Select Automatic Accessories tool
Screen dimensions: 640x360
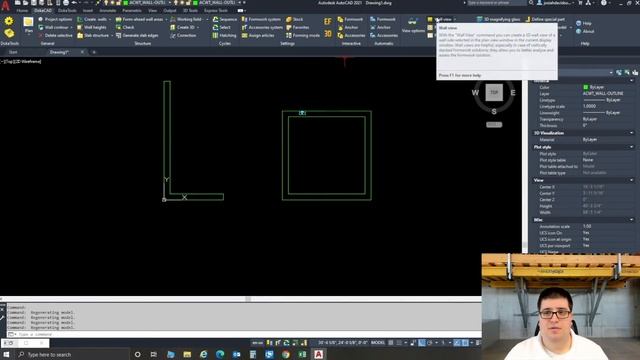tap(384, 36)
